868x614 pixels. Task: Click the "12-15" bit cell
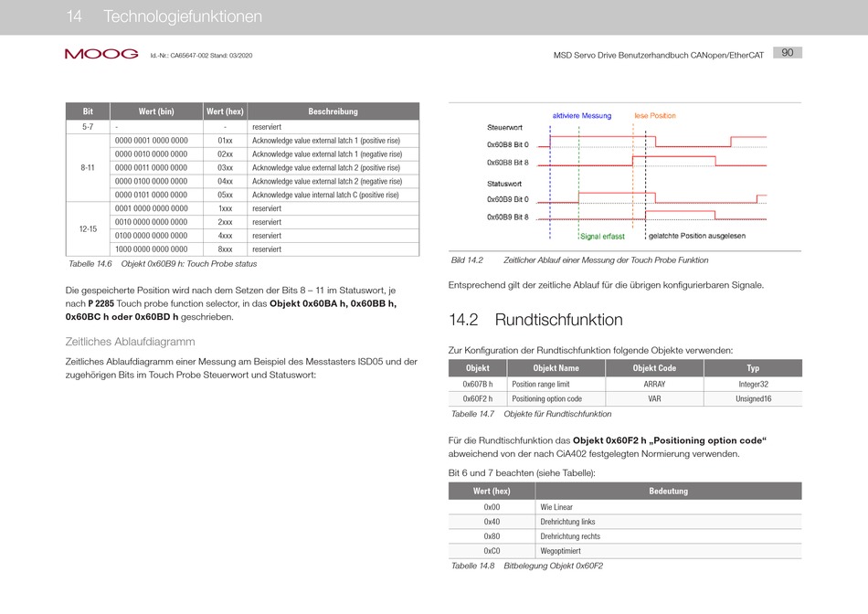88,228
